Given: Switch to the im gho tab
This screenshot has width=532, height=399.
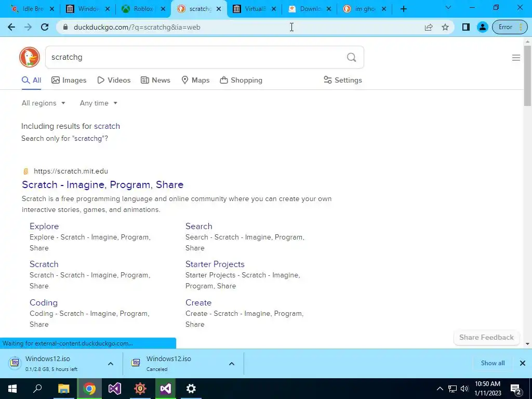Looking at the screenshot, I should (x=364, y=9).
